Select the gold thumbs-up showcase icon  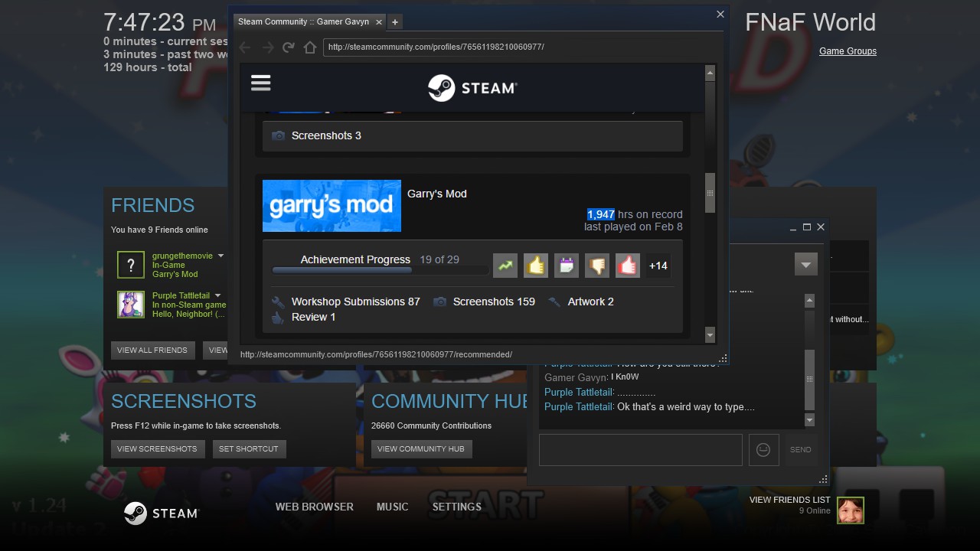(x=536, y=266)
